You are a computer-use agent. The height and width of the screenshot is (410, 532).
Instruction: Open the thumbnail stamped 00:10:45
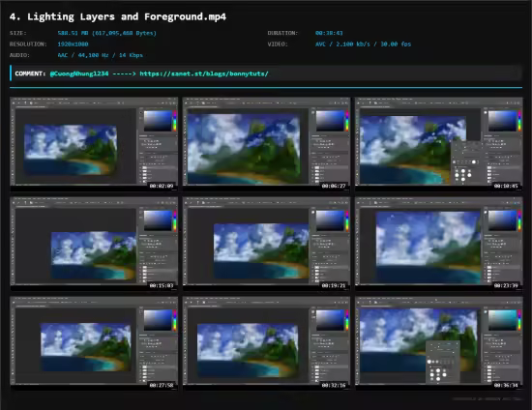(439, 143)
